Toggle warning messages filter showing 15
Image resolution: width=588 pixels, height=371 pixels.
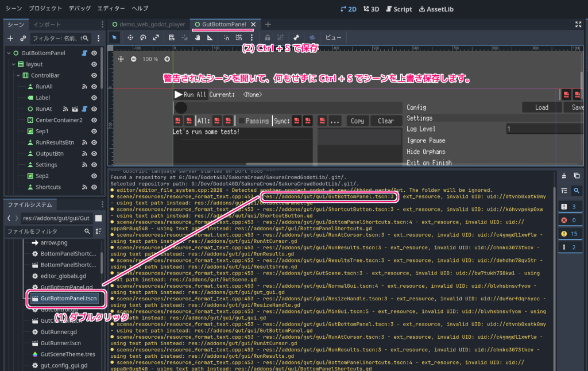pos(570,234)
